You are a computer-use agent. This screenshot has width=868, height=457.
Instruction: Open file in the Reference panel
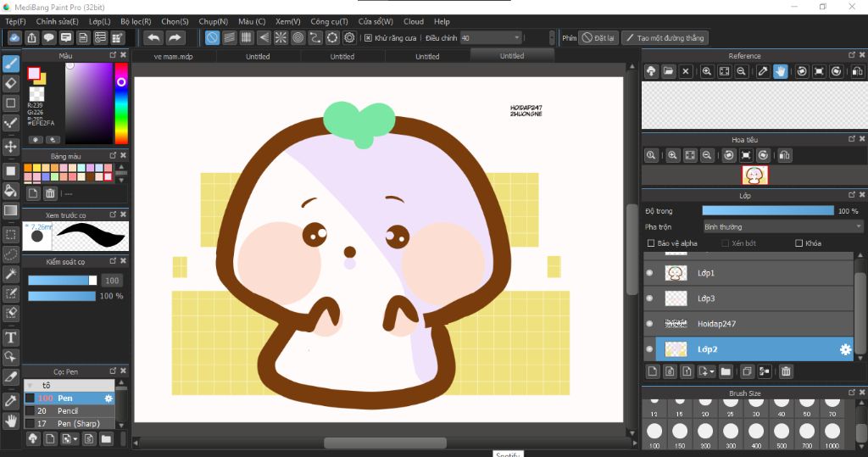click(x=668, y=71)
